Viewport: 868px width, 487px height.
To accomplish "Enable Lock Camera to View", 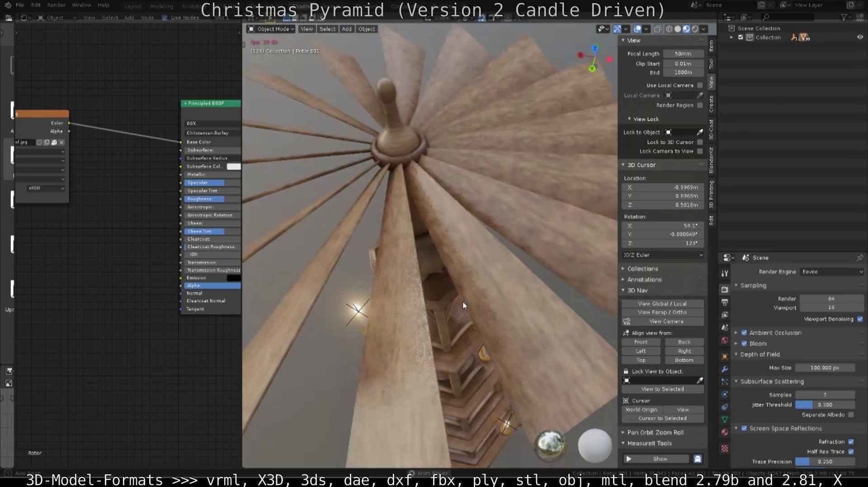I will (700, 151).
